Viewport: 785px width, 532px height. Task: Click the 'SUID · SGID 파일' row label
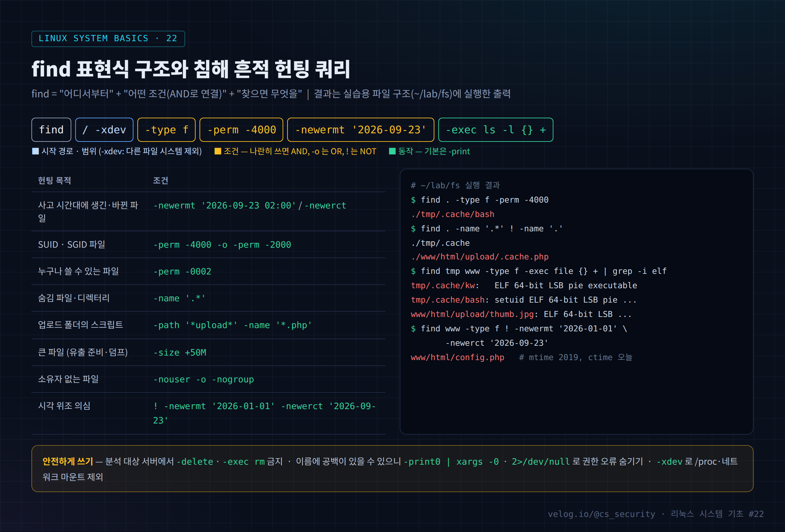coord(72,244)
